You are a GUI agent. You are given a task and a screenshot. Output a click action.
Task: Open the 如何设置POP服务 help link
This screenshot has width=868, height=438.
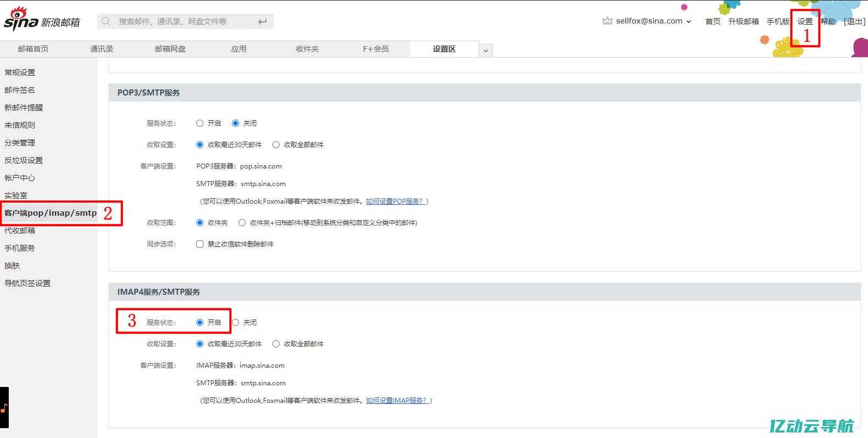(395, 201)
